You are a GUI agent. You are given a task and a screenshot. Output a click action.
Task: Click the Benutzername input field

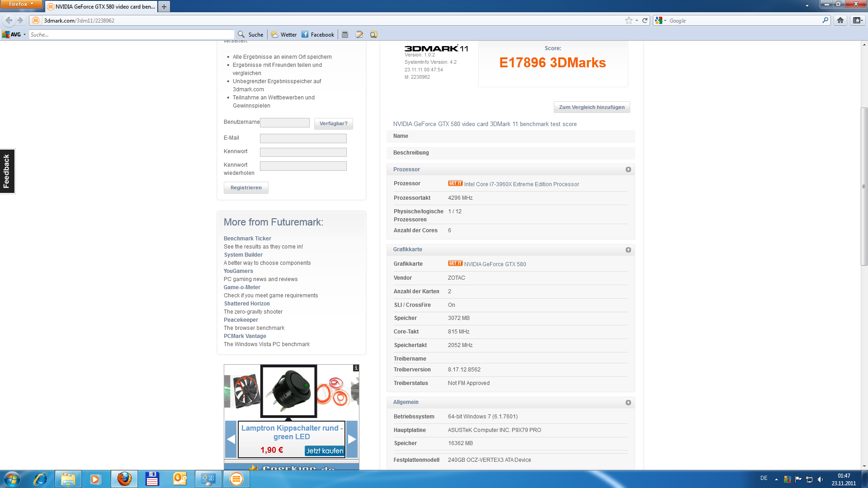pyautogui.click(x=285, y=123)
